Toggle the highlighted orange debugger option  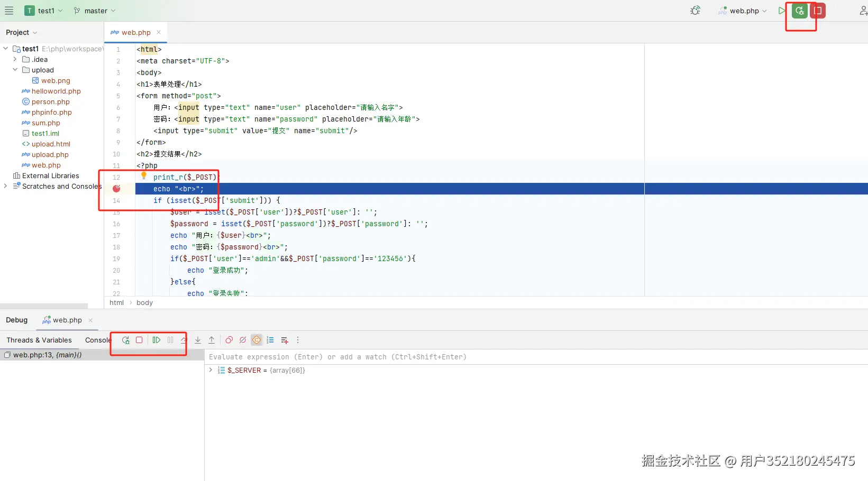257,340
